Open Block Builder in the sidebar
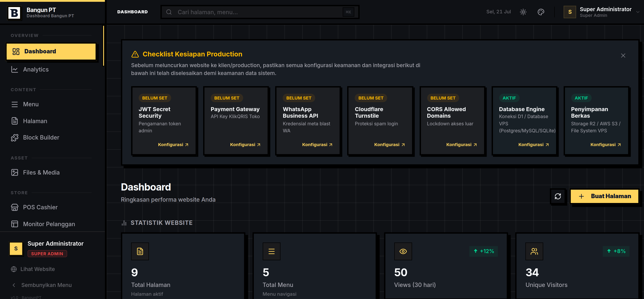Image resolution: width=644 pixels, height=299 pixels. click(51, 138)
